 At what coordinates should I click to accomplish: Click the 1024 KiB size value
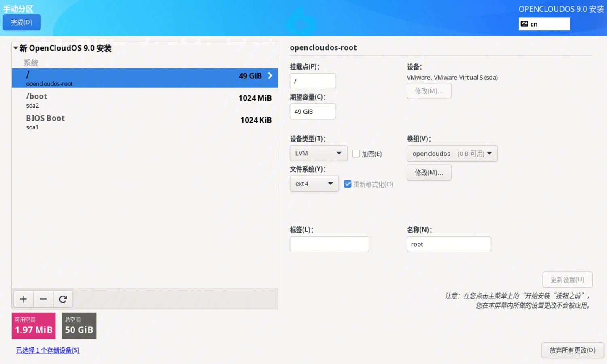pos(256,120)
